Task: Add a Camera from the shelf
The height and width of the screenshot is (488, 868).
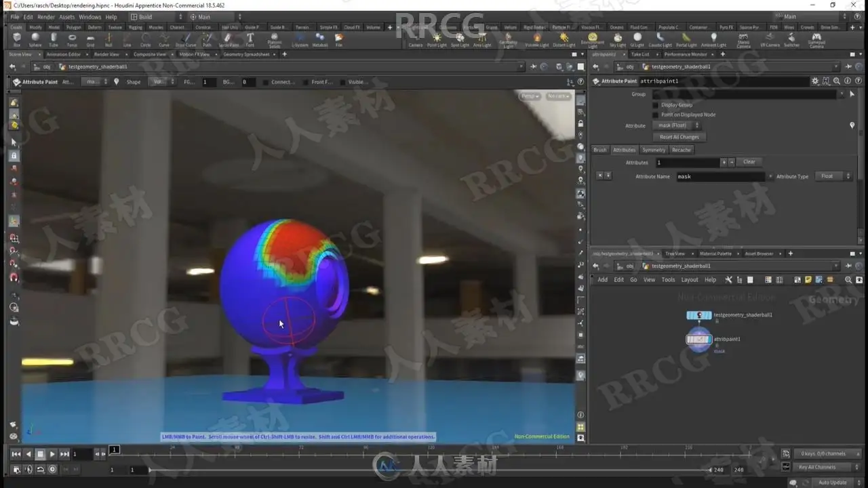Action: point(416,40)
